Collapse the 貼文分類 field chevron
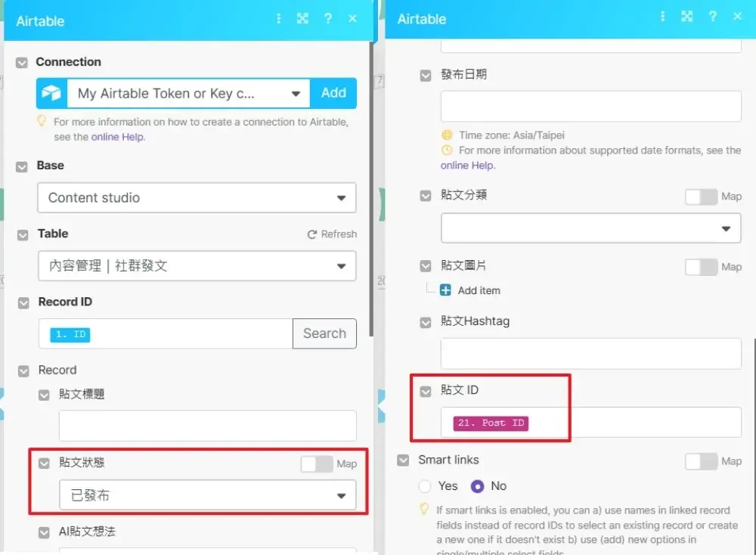 (425, 196)
